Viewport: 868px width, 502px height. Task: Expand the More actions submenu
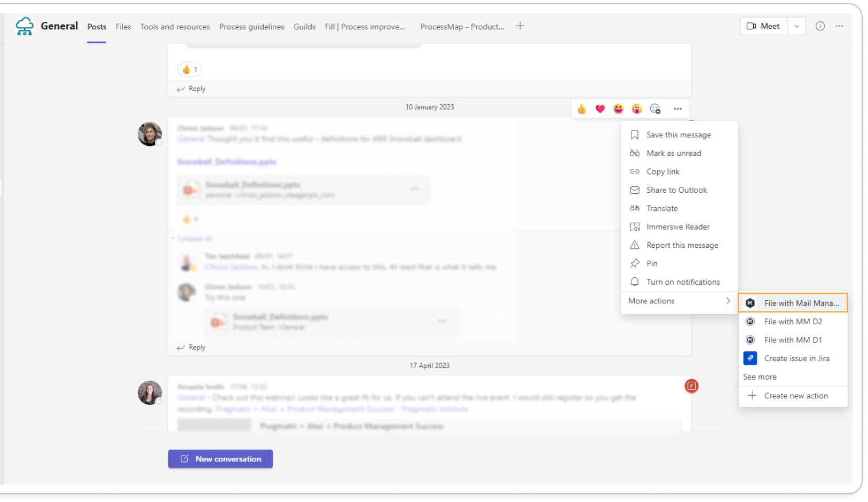click(x=679, y=301)
